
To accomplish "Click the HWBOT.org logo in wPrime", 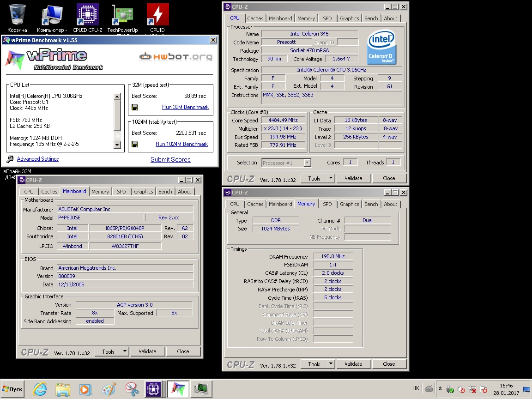I will point(176,57).
